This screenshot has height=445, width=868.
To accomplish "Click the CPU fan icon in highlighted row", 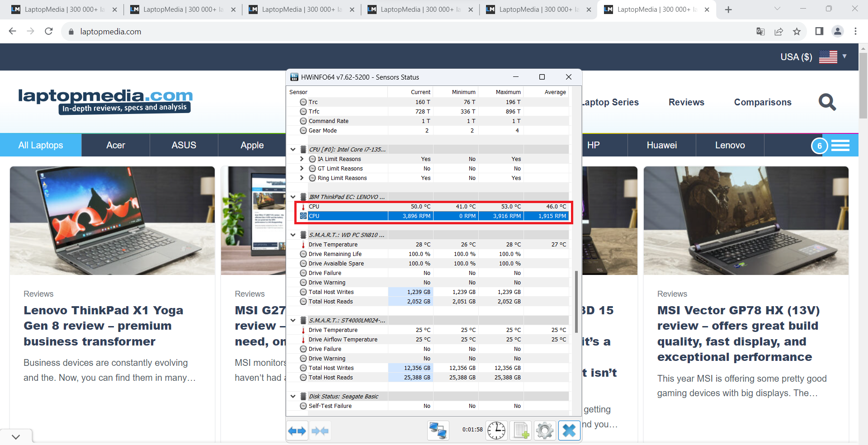I will coord(303,216).
